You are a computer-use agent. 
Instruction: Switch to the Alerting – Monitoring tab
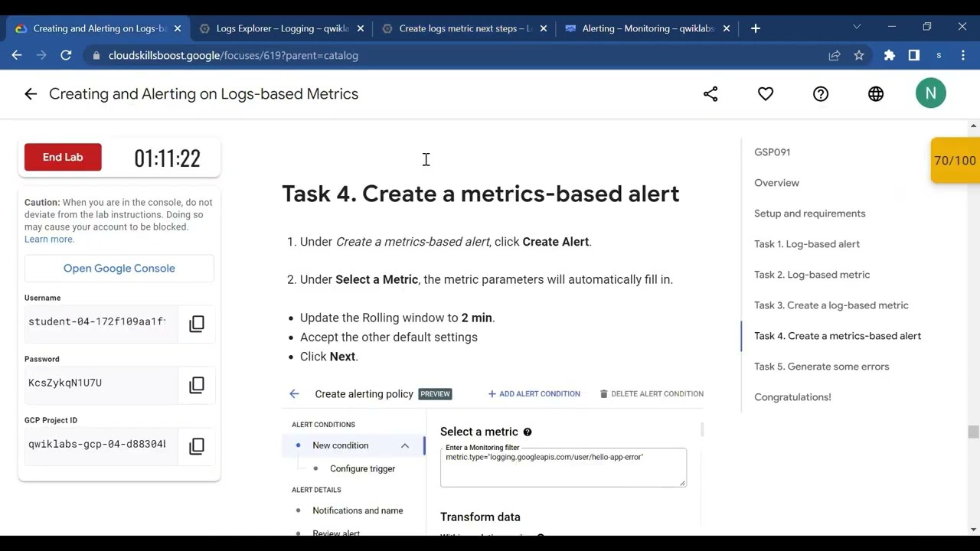tap(648, 28)
